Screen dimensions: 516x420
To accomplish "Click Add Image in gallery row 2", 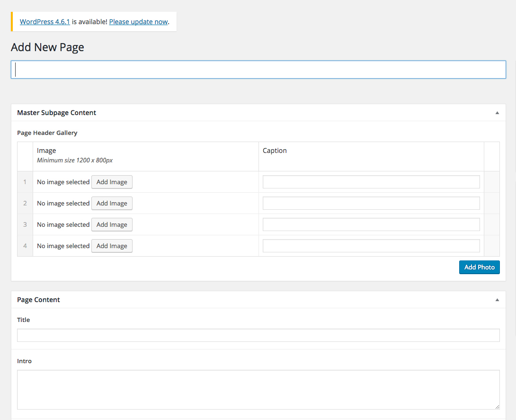I will 112,204.
